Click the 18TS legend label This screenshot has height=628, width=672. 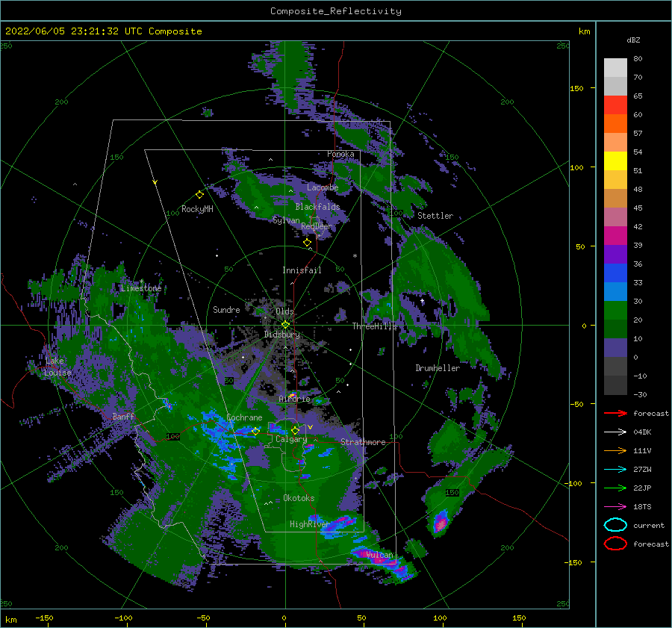click(642, 506)
